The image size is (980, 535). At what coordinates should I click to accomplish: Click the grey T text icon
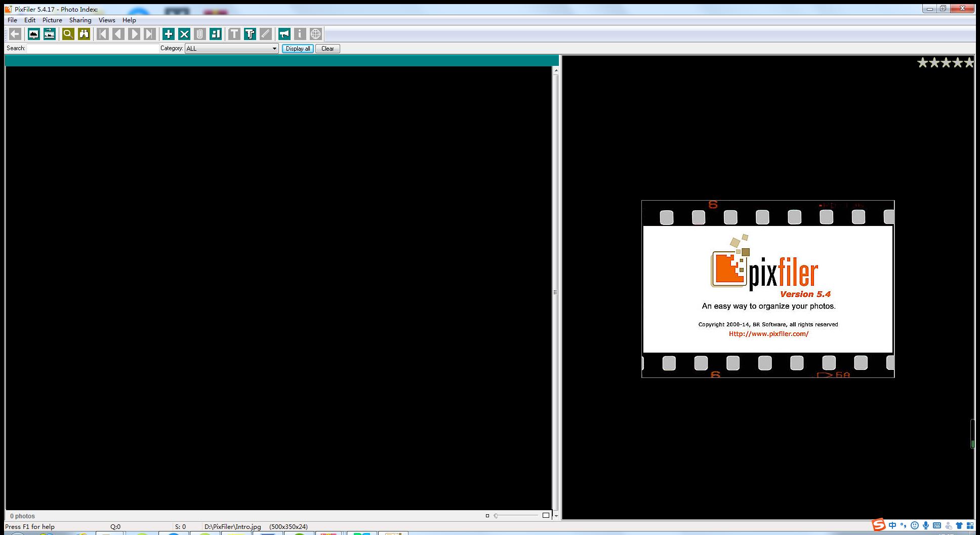point(234,34)
